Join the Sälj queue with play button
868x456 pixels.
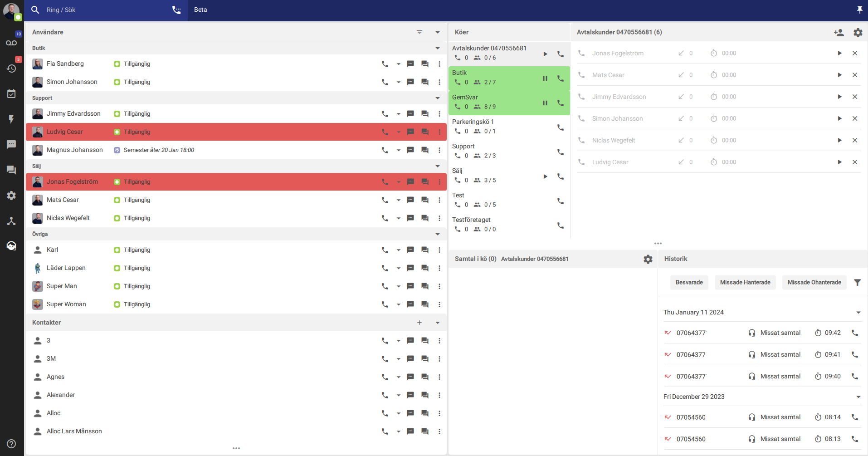coord(545,177)
